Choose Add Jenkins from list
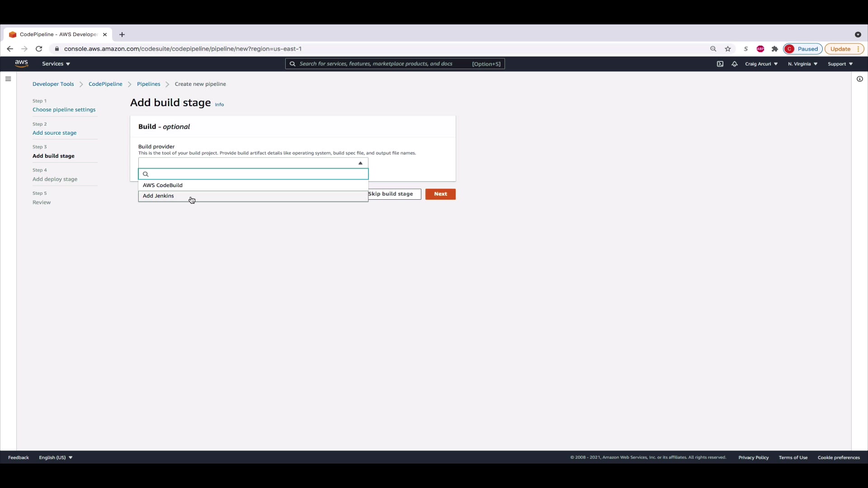Screen dimensions: 868x488 (158, 196)
